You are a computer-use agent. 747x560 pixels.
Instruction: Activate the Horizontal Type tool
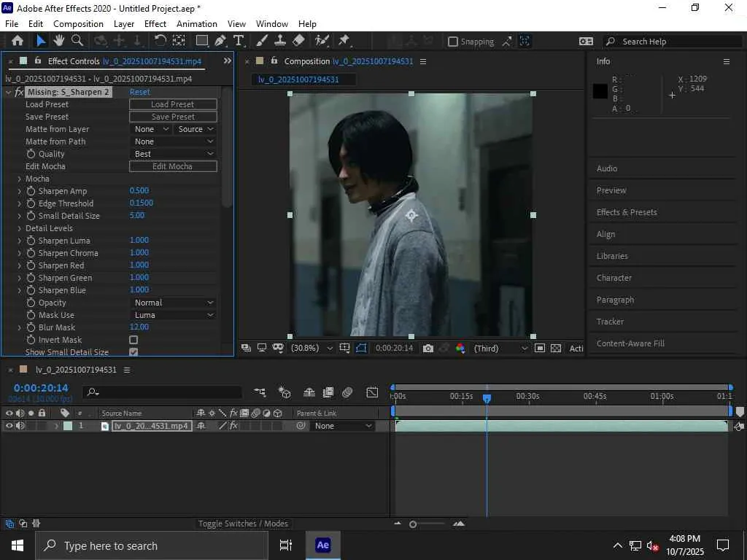[239, 42]
